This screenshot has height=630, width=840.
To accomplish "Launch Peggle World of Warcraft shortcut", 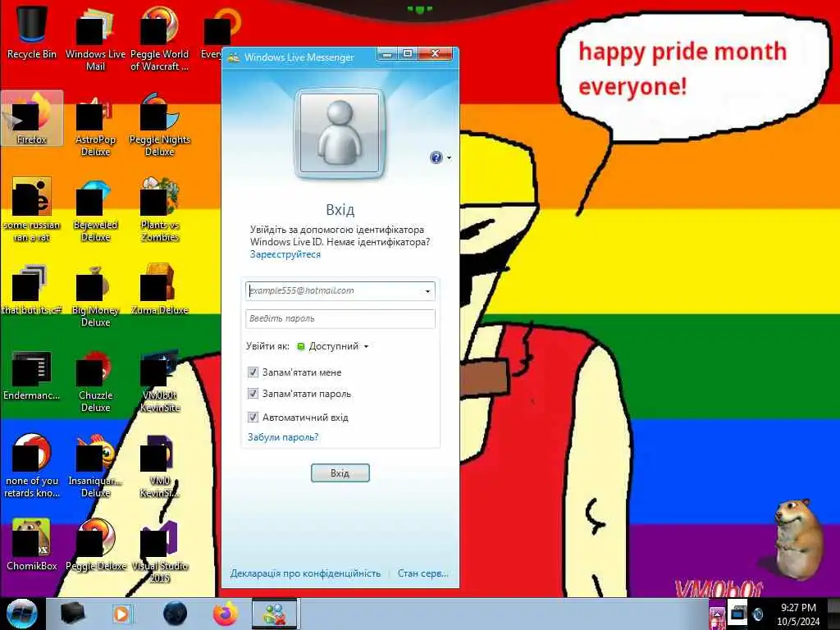I will tap(159, 39).
